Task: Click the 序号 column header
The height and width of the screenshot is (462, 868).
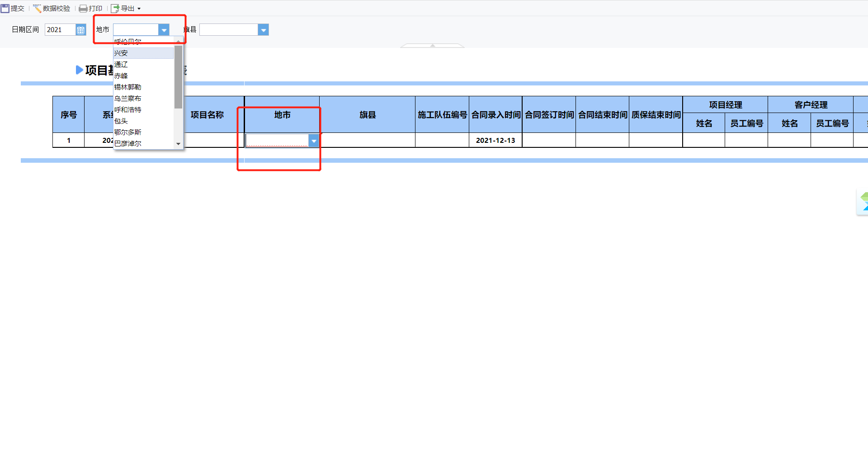Action: tap(69, 115)
